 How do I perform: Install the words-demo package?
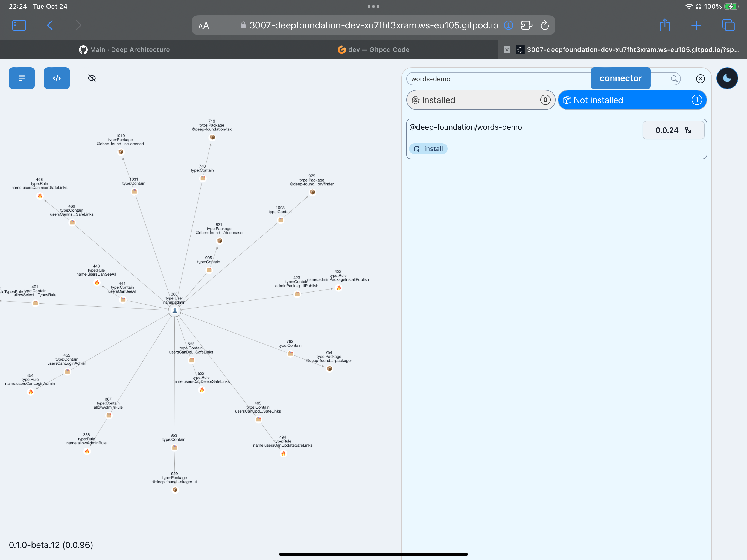(x=428, y=148)
